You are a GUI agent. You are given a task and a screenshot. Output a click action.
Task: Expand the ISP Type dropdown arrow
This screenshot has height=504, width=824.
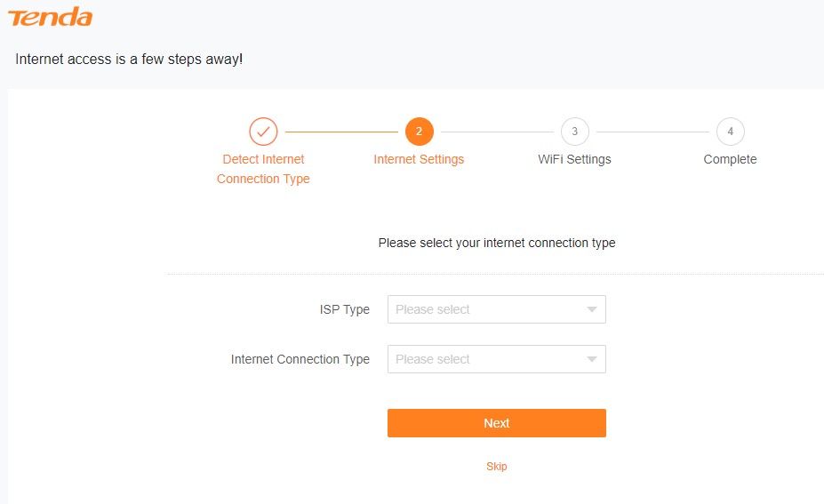(x=592, y=309)
